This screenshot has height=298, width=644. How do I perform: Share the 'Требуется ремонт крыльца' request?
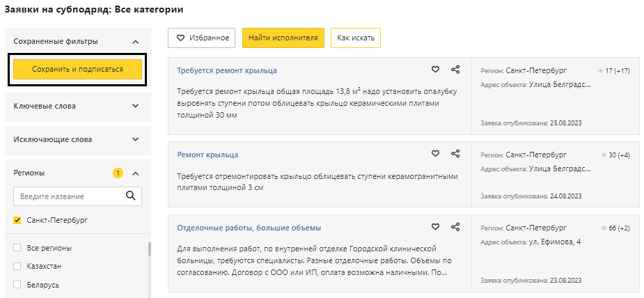click(455, 70)
